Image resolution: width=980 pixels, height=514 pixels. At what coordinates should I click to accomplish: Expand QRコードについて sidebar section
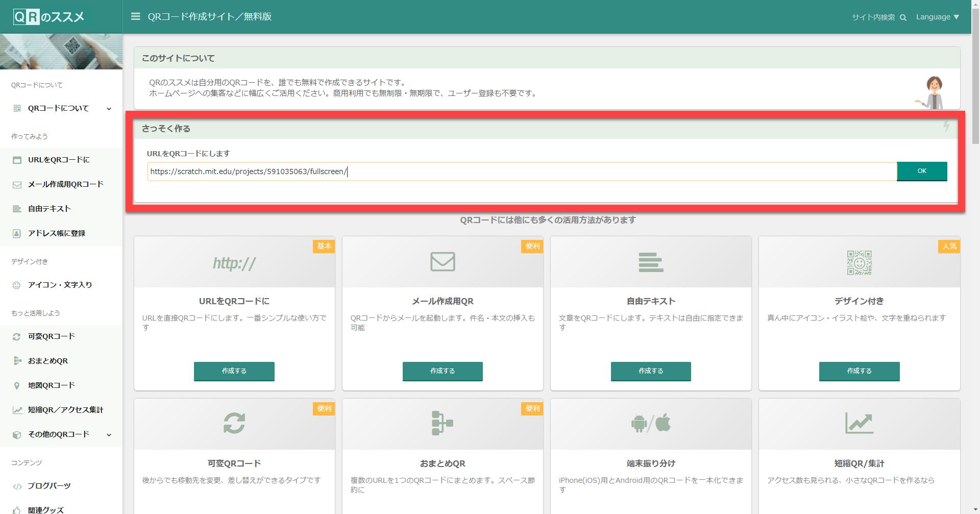(61, 108)
